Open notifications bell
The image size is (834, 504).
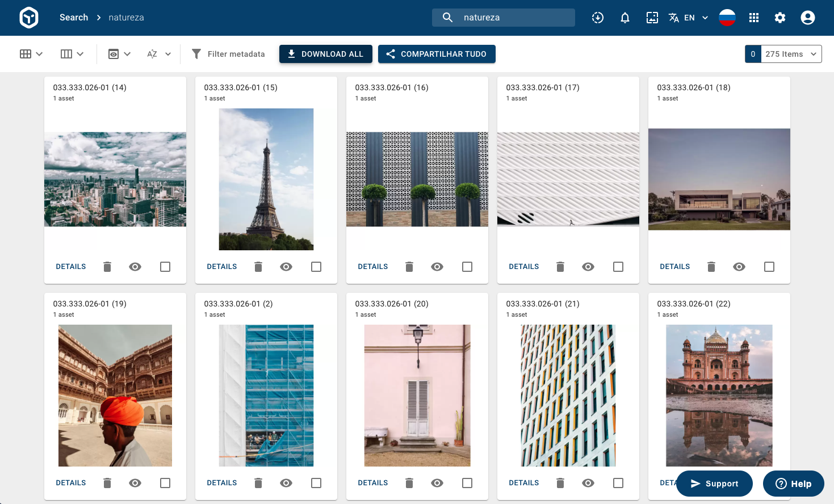click(625, 18)
